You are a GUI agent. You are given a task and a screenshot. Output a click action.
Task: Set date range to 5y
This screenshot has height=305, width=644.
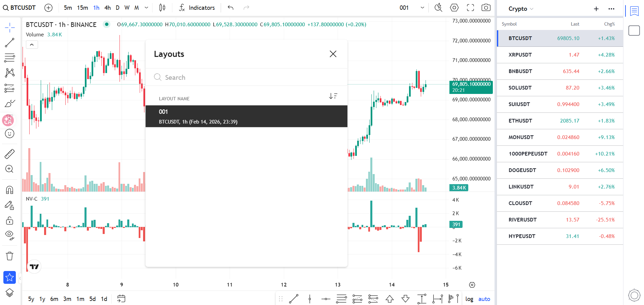pyautogui.click(x=31, y=299)
